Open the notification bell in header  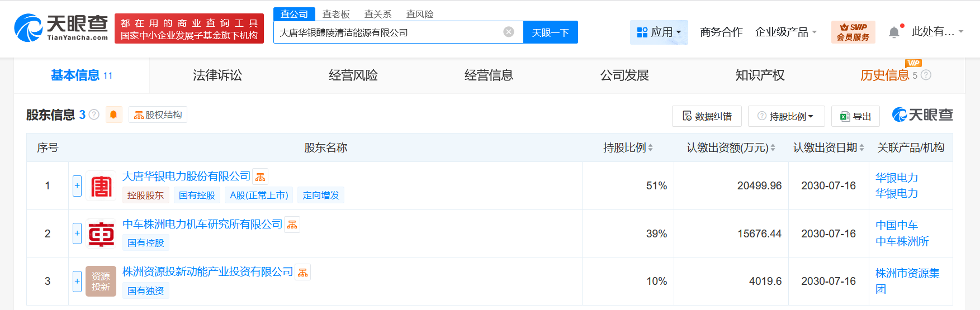(x=894, y=32)
